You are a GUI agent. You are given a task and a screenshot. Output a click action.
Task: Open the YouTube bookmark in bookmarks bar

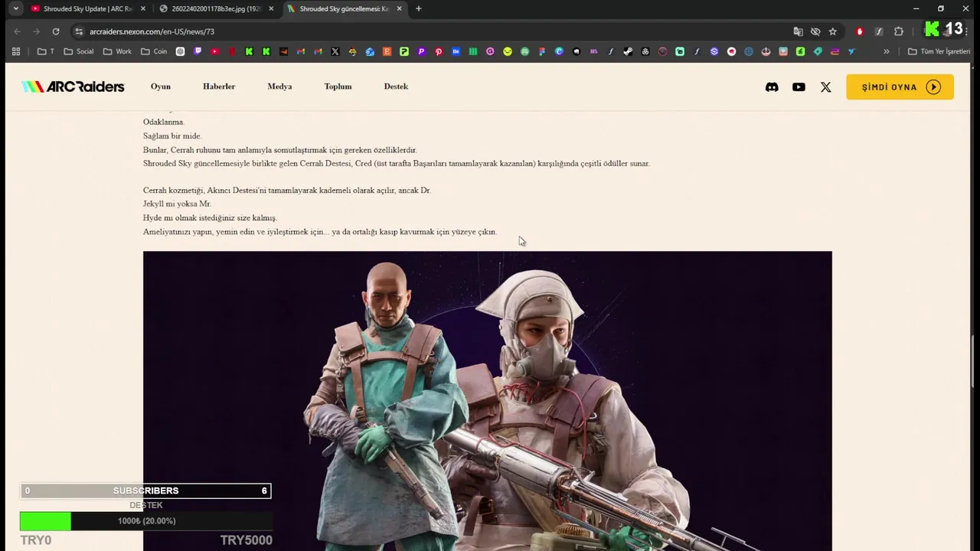tap(215, 51)
